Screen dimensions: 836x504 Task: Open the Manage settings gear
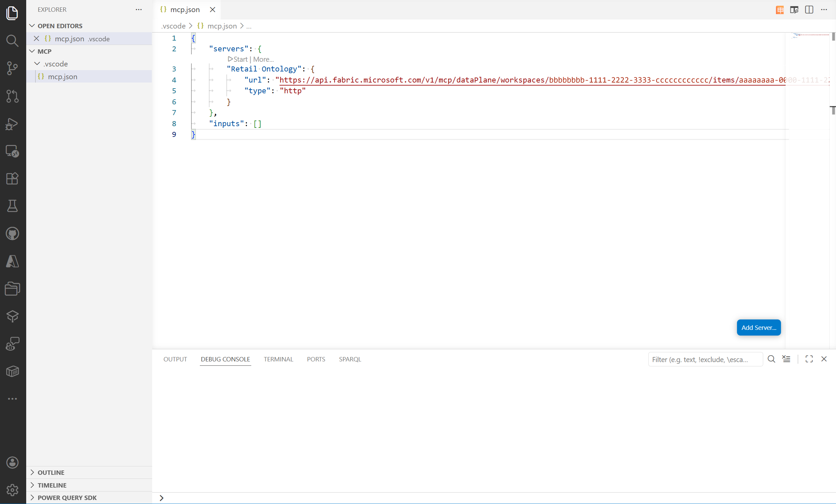[x=12, y=490]
